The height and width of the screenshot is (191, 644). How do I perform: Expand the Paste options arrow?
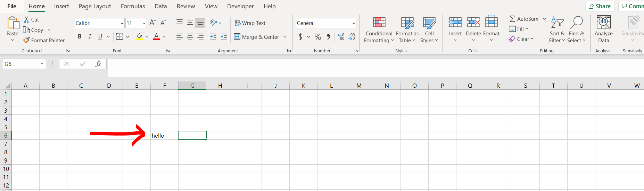coord(13,40)
